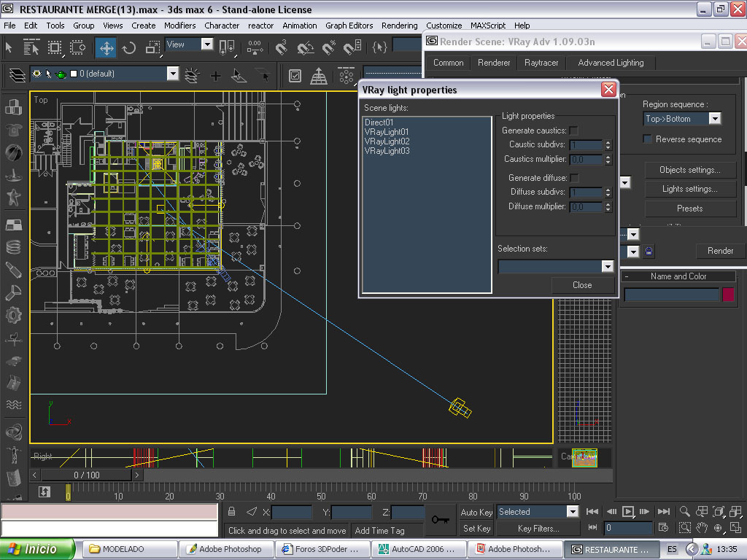Toggle the Key Mode key icon
Image resolution: width=747 pixels, height=560 pixels.
[440, 519]
